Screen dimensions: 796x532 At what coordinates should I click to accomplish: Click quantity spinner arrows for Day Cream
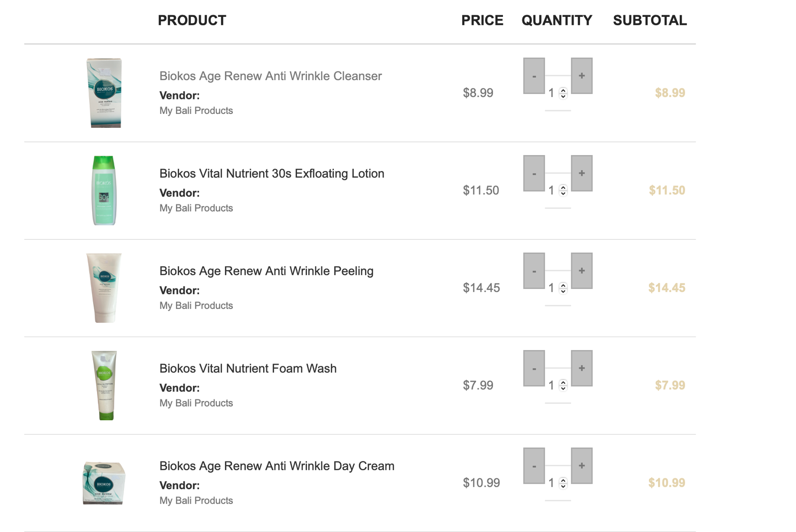coord(563,483)
